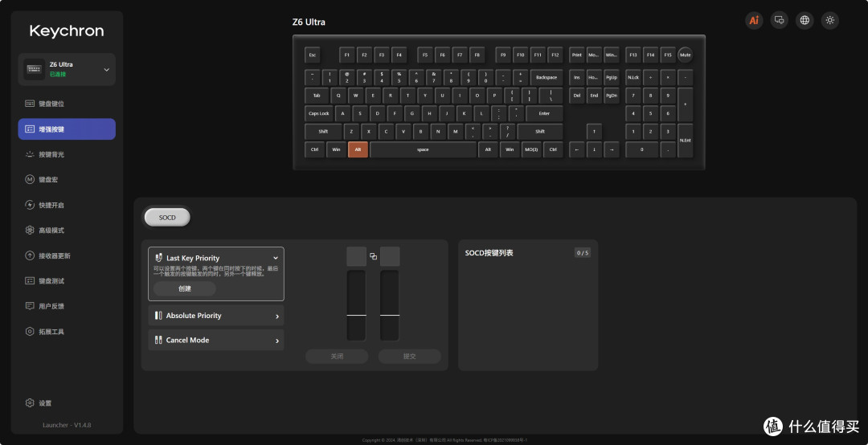This screenshot has height=445, width=868.
Task: Select the MO(3) key
Action: (531, 149)
